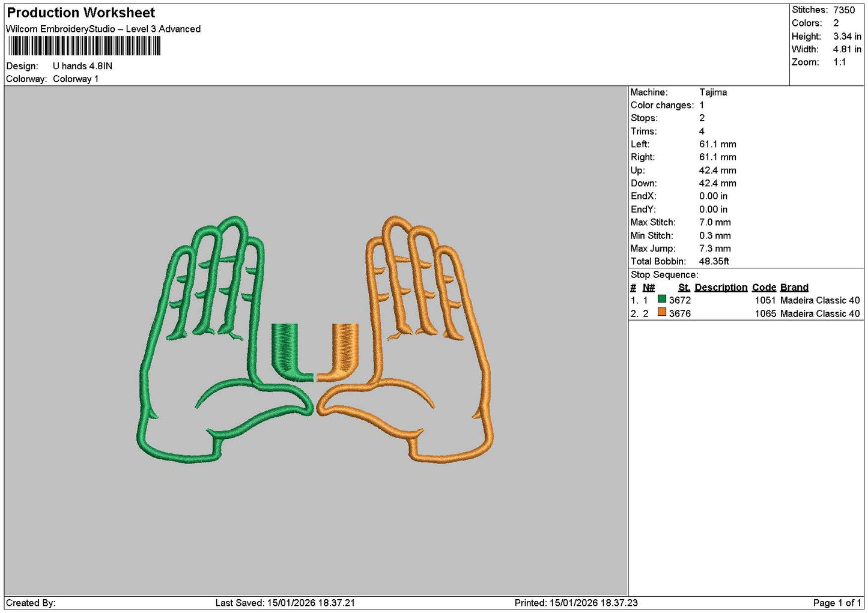Click the 'Trims:' label
868x613 pixels.
click(643, 131)
